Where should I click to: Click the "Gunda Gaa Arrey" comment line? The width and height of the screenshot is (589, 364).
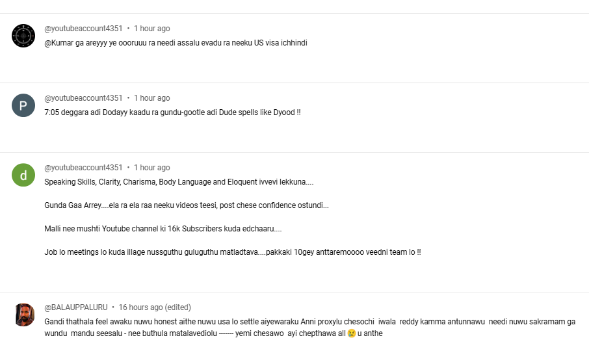coord(187,205)
